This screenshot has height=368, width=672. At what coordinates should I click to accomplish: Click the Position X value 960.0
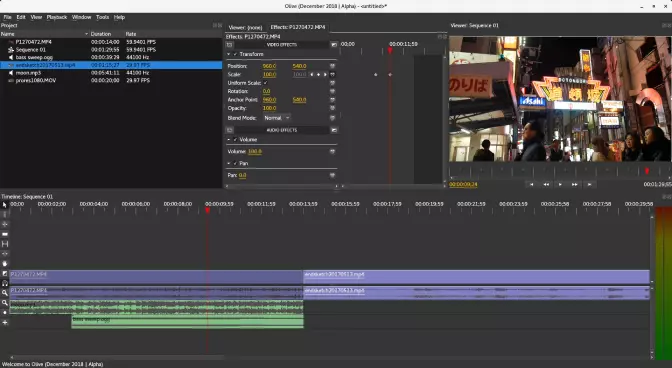coord(269,66)
